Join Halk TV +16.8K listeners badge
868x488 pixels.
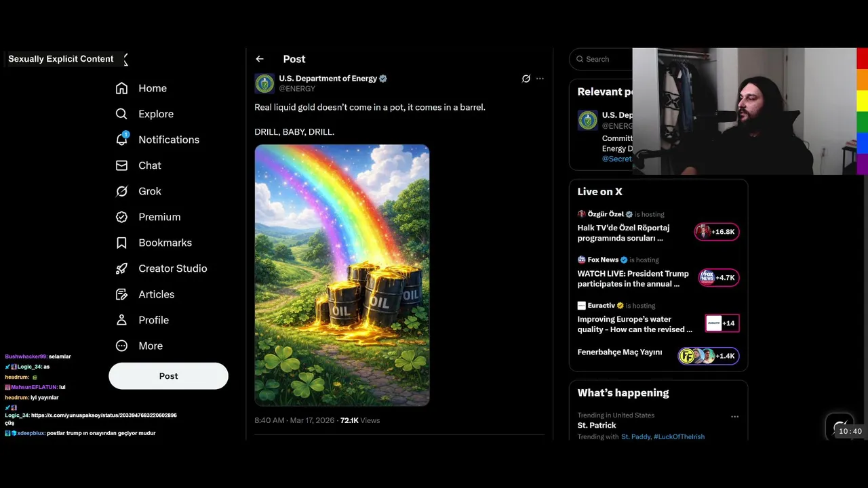[x=716, y=232]
